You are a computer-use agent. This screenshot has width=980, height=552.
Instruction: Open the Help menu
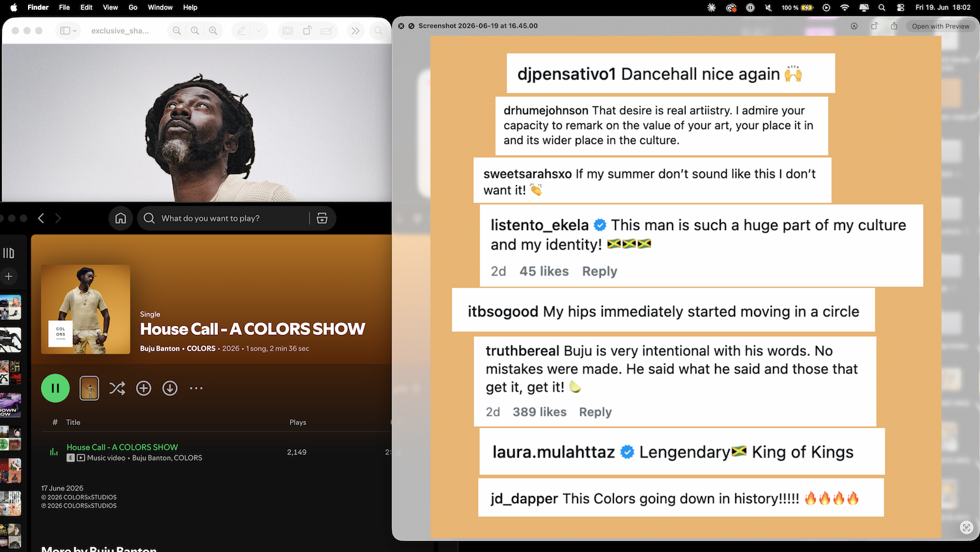(190, 7)
